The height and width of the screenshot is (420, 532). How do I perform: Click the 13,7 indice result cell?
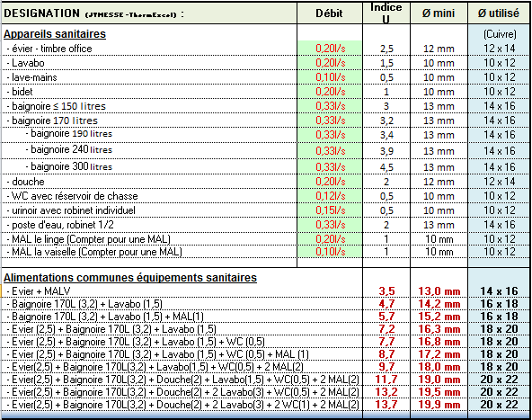pos(386,405)
